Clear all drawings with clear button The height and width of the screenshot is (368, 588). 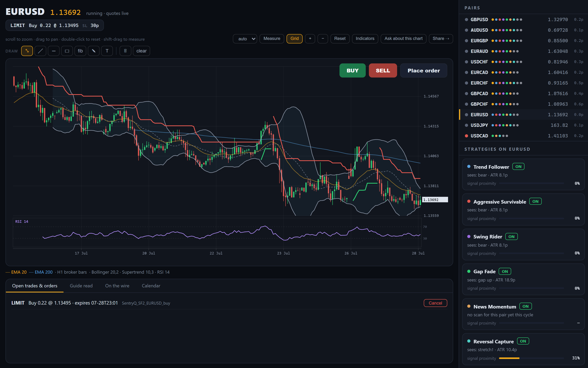(141, 51)
